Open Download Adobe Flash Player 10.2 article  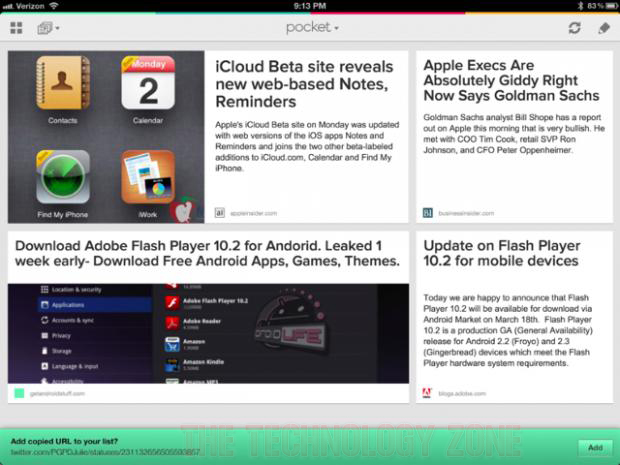208,253
